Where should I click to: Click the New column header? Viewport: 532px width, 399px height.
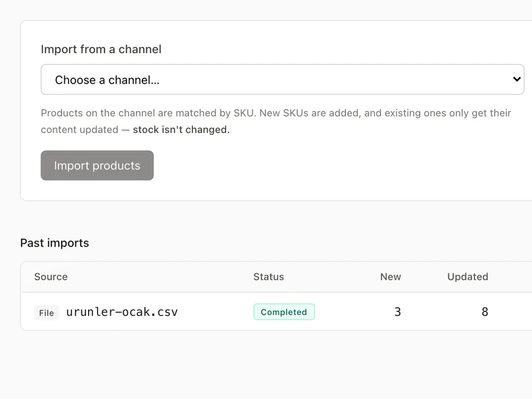tap(391, 277)
